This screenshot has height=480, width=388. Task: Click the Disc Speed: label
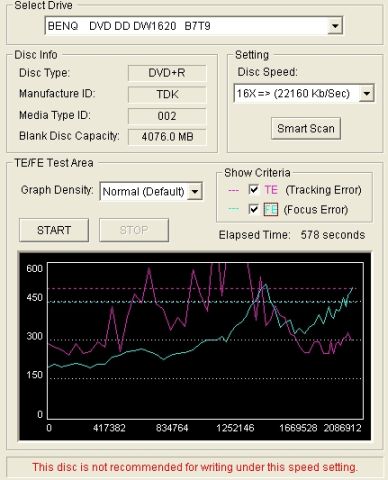coord(267,72)
